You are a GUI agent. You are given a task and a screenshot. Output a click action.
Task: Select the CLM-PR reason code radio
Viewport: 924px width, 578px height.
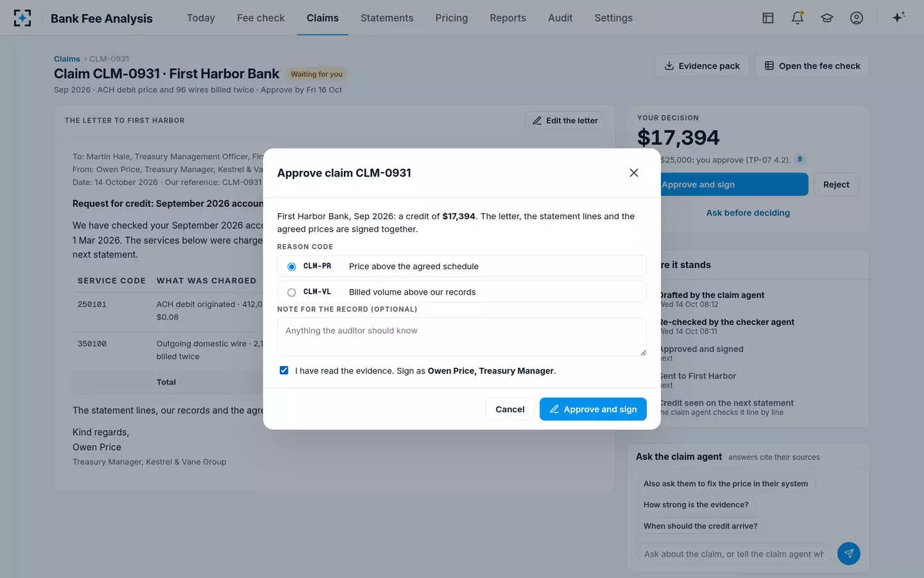[x=291, y=267]
